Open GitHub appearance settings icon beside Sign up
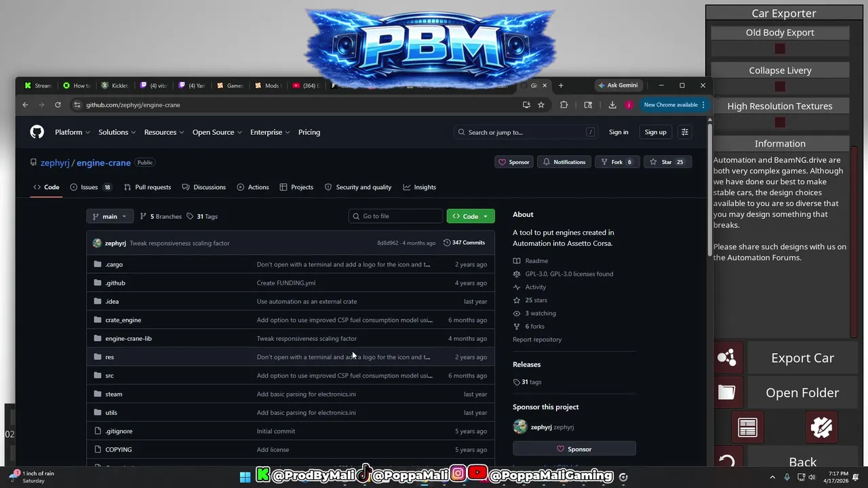This screenshot has height=488, width=868. (x=684, y=132)
